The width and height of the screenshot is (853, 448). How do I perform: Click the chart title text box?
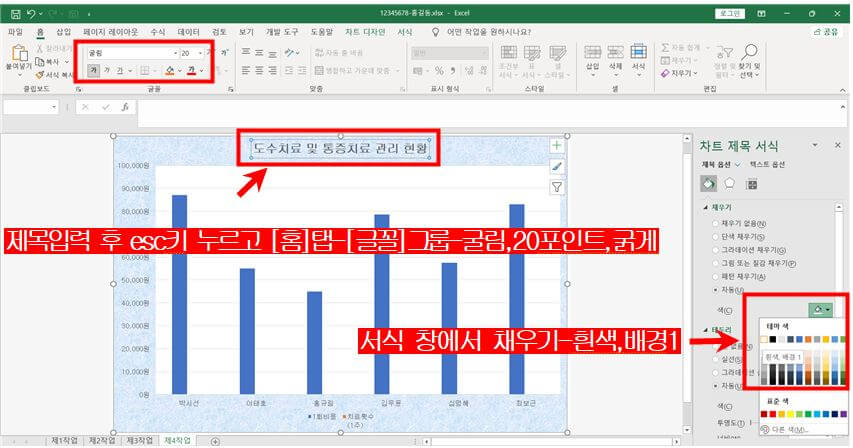(341, 148)
